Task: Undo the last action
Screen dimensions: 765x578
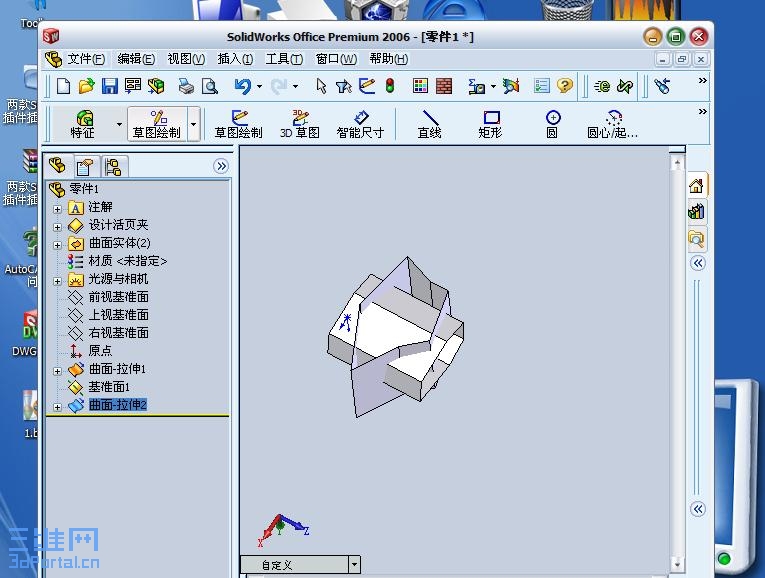Action: click(x=242, y=86)
